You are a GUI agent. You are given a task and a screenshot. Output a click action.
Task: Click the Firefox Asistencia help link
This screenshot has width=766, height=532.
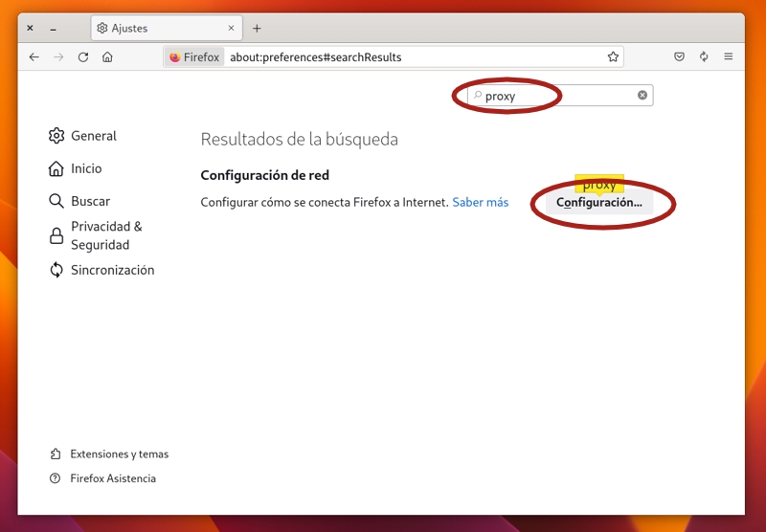(112, 478)
